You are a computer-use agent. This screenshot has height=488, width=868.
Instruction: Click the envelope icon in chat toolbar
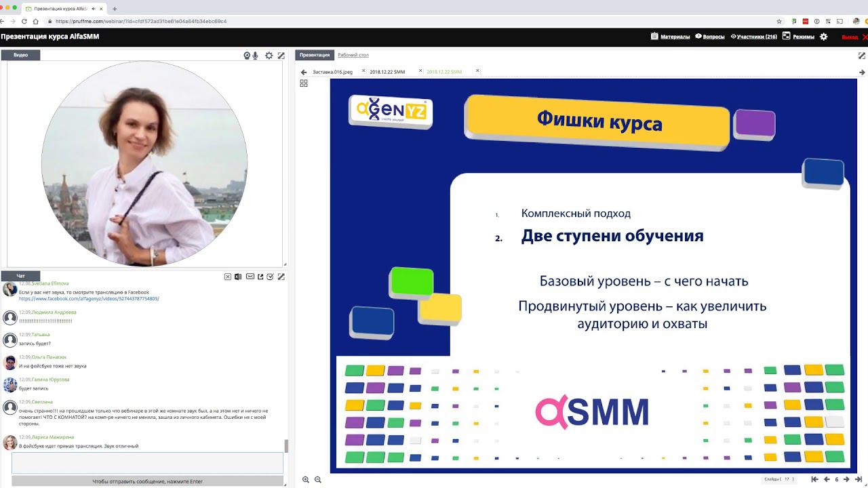(250, 277)
